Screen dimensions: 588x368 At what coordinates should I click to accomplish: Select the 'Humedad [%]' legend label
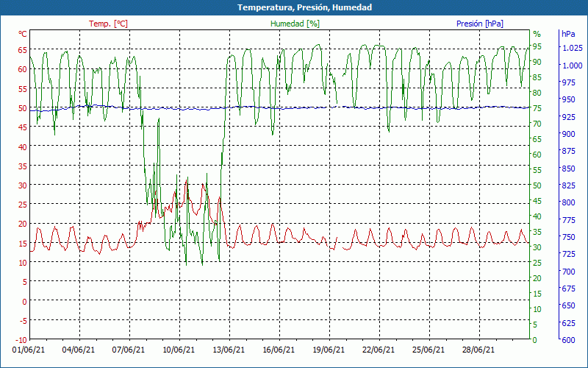295,24
